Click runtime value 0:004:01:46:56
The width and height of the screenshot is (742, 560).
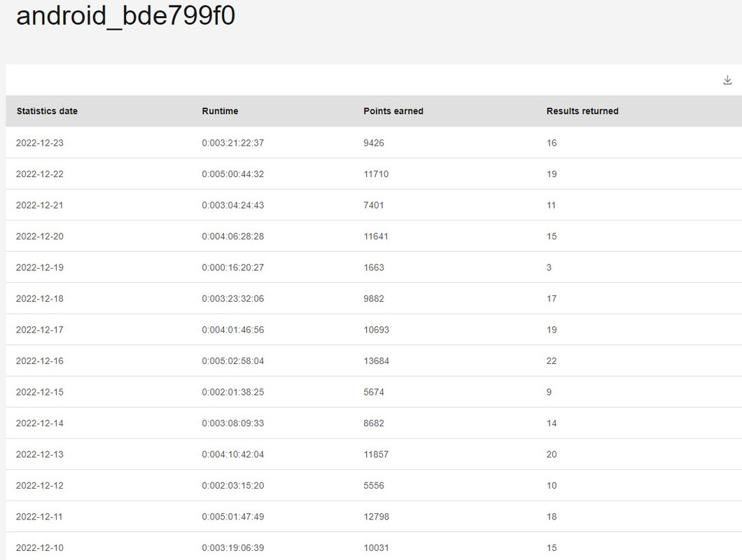click(x=233, y=330)
